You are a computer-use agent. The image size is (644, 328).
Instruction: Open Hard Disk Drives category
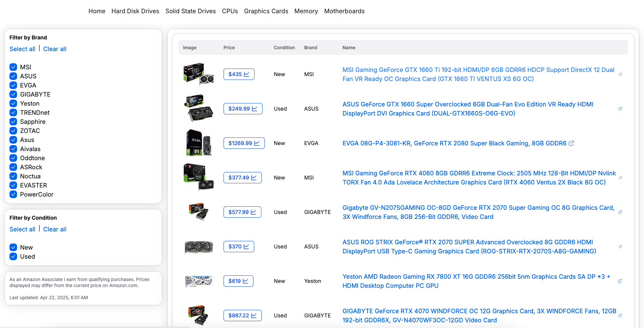(135, 11)
